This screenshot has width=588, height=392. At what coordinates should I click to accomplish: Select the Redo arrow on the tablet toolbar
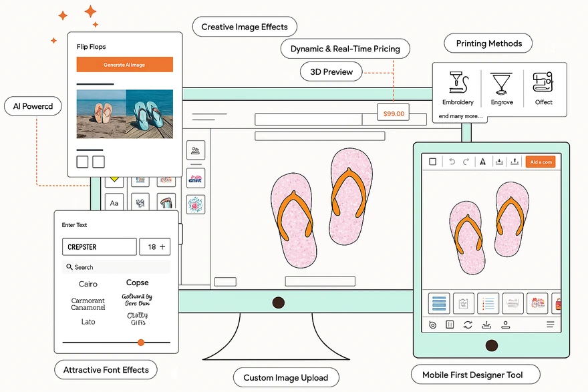(x=466, y=162)
